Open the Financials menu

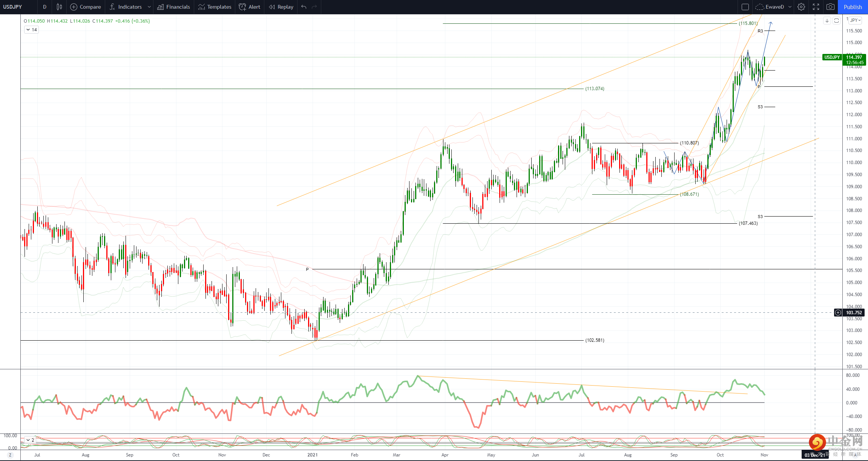(174, 7)
